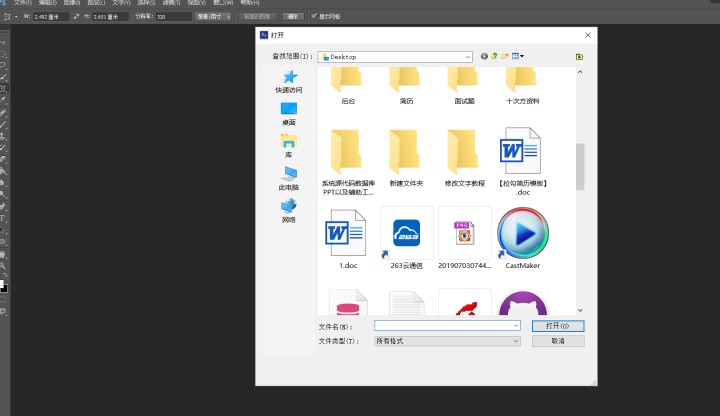Expand the 查找范围 Desktop location dropdown
The width and height of the screenshot is (720, 416).
click(395, 57)
